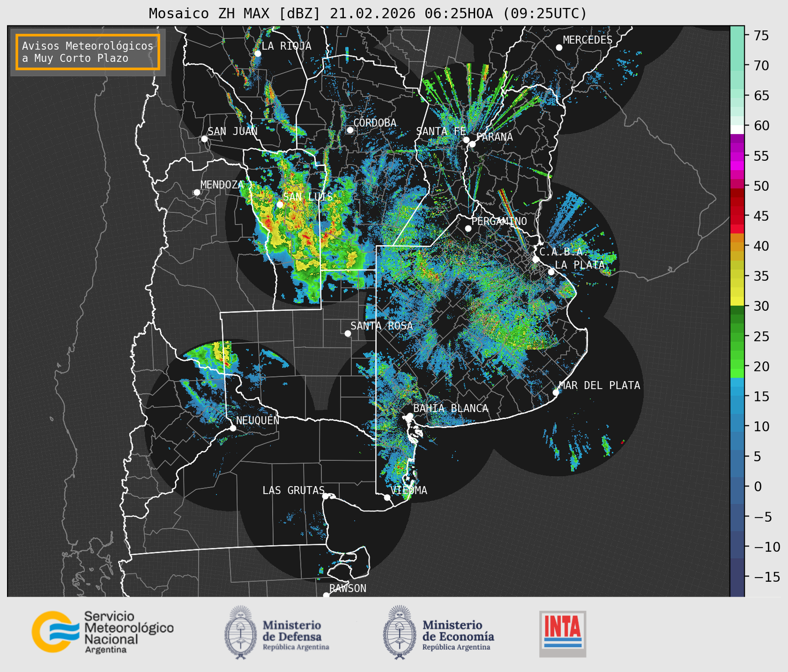This screenshot has height=672, width=788.
Task: Click the 60 dBZ white color band
Action: tap(737, 129)
